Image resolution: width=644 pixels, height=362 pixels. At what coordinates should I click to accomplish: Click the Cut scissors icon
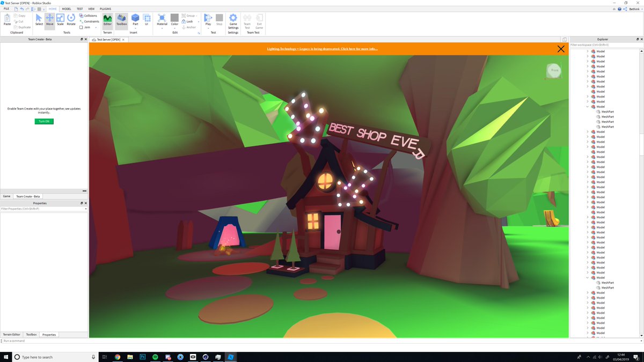tap(16, 21)
